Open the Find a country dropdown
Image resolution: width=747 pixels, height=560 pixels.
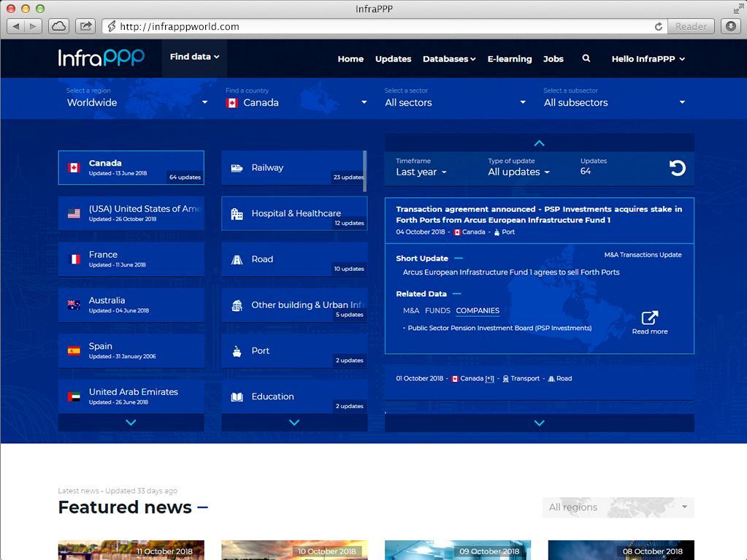coord(296,102)
